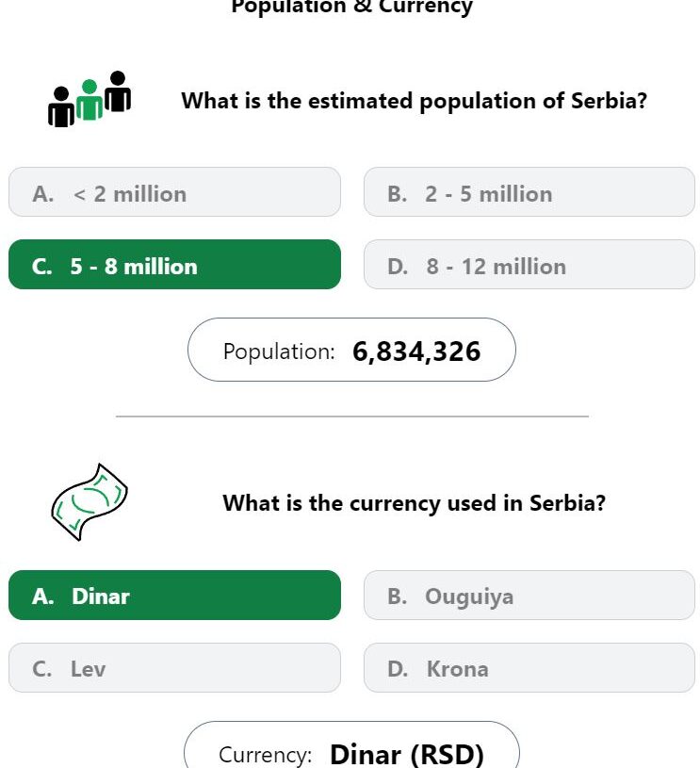Click the three-people population icon
The image size is (700, 768).
tap(90, 99)
